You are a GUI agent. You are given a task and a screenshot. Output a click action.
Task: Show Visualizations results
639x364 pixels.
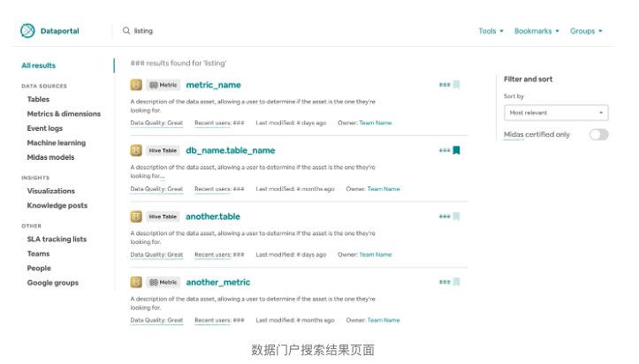[51, 191]
